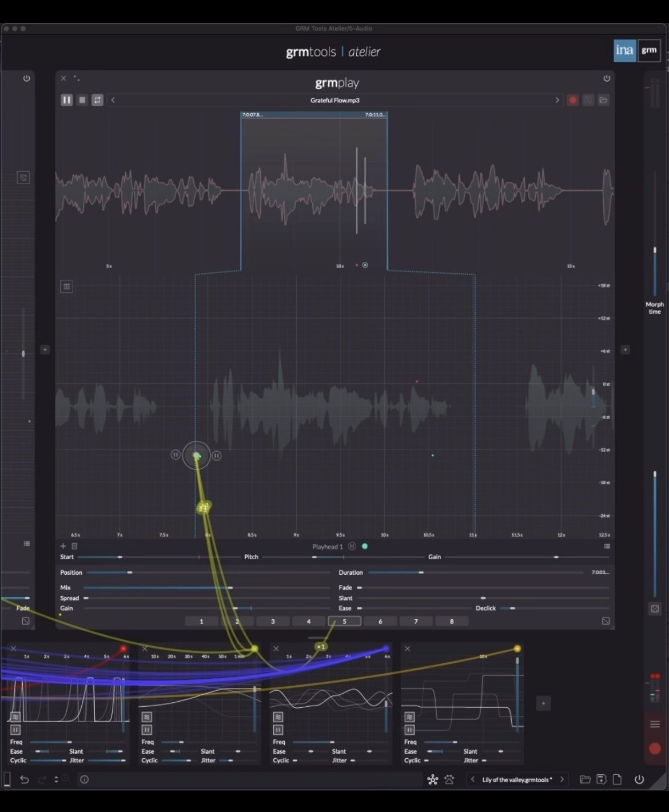Image resolution: width=669 pixels, height=812 pixels.
Task: Select snapshot slot 7
Action: click(x=416, y=621)
